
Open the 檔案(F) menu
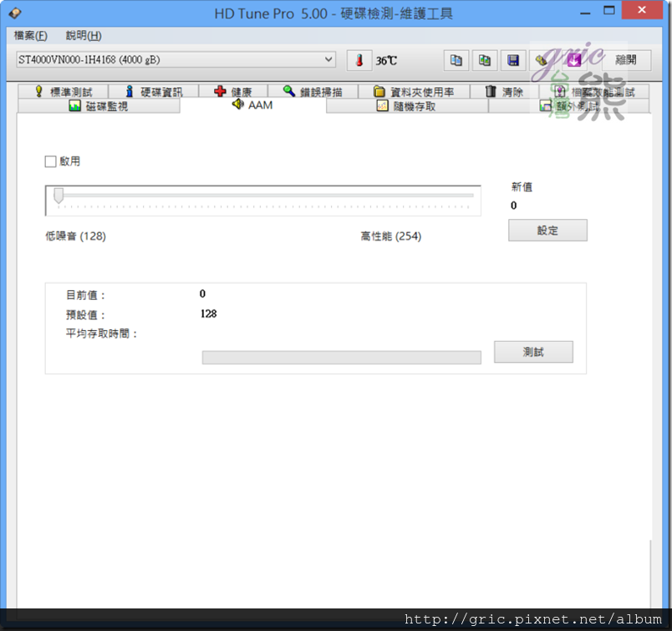(x=30, y=36)
